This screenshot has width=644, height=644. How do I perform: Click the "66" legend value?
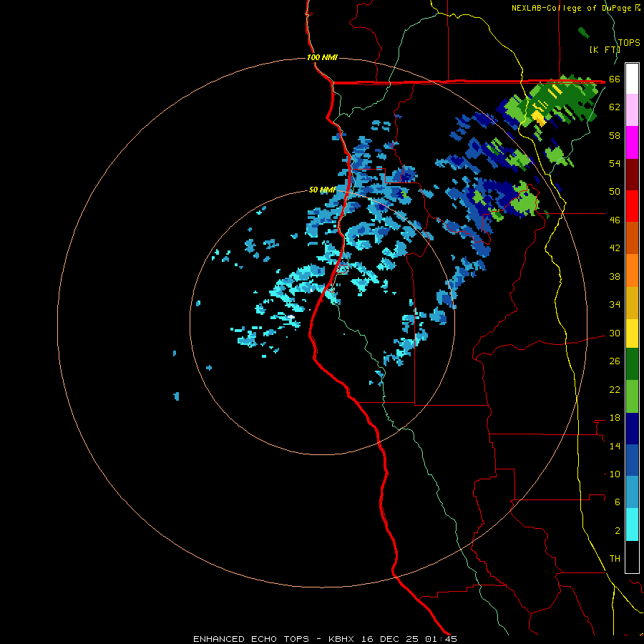point(615,79)
